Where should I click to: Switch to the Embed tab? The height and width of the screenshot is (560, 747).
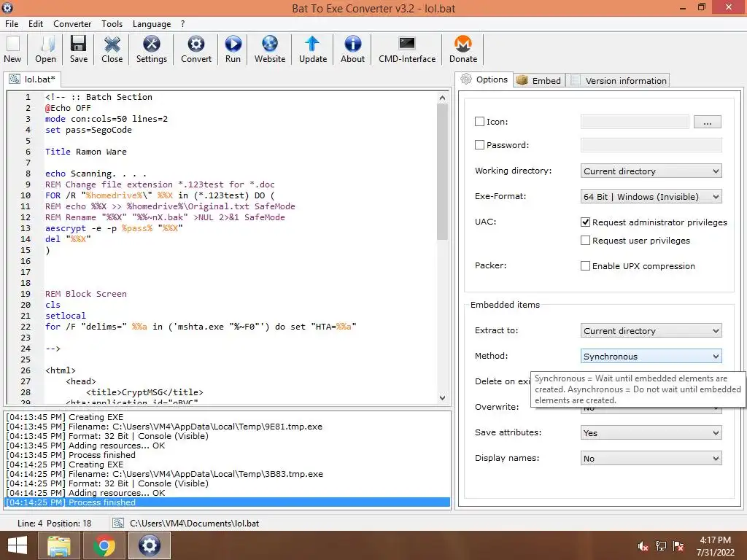pyautogui.click(x=539, y=80)
